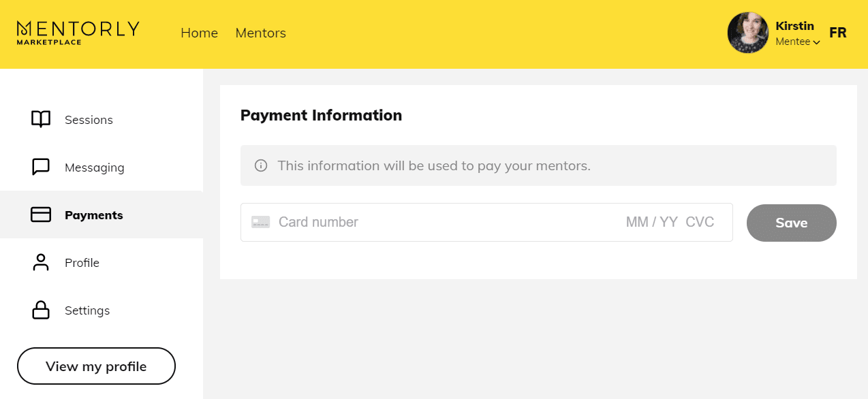Open the Sessions sidebar label
868x399 pixels.
(x=89, y=120)
